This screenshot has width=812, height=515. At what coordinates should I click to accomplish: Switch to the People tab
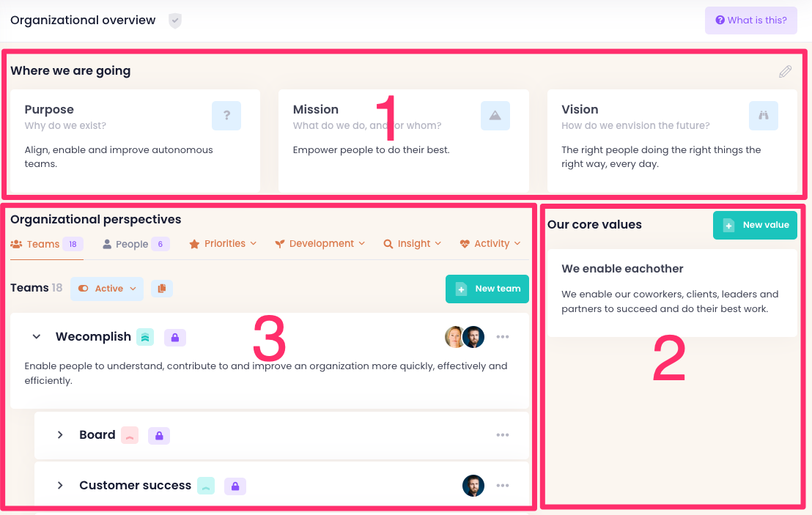(x=136, y=244)
